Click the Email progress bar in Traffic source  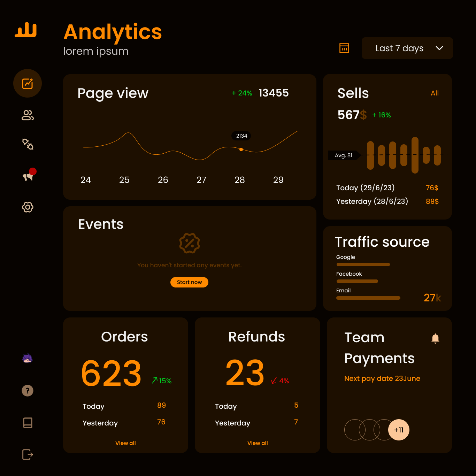(x=368, y=298)
